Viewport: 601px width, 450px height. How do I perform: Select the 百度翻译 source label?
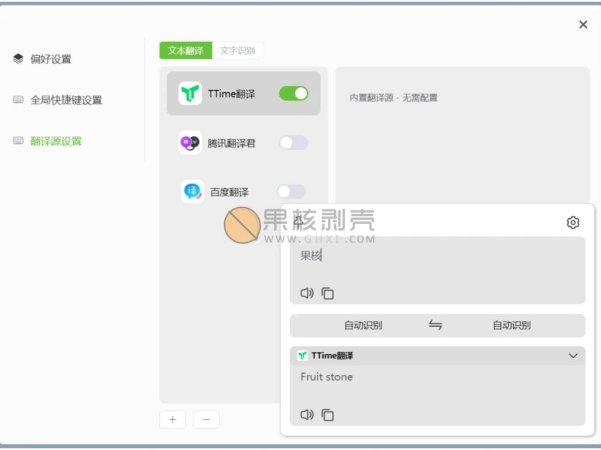click(x=229, y=192)
